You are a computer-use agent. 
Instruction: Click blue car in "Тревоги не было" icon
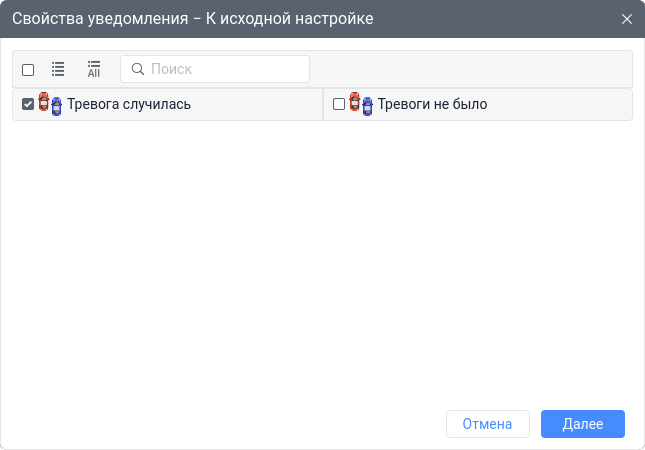(367, 106)
